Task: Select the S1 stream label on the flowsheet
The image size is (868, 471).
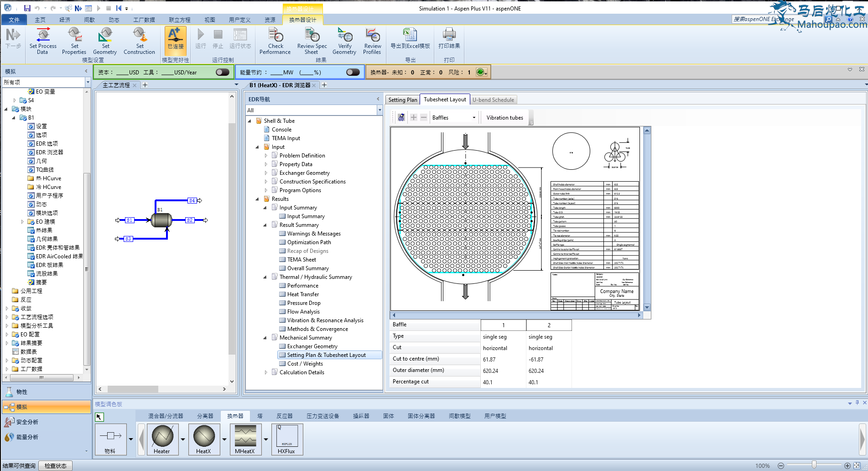Action: (x=130, y=220)
